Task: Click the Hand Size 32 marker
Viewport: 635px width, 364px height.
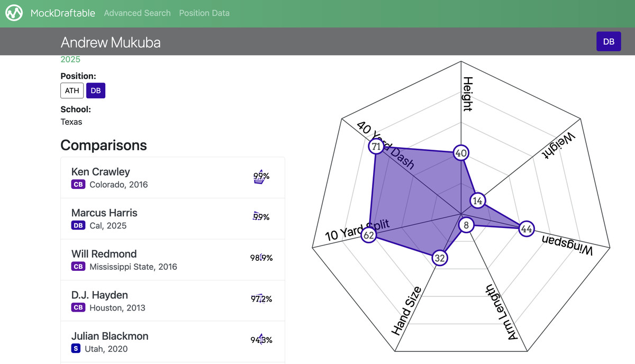Action: click(x=439, y=258)
